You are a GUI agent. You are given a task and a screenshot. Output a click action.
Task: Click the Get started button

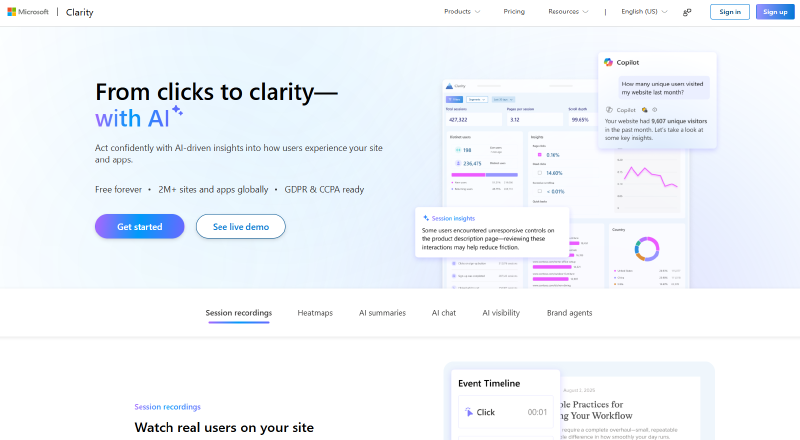[x=139, y=227]
